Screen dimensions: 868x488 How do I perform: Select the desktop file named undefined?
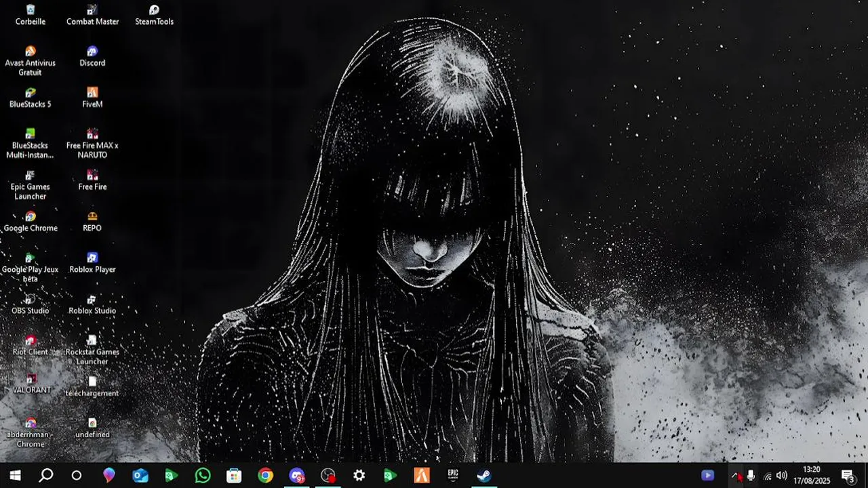coord(92,428)
